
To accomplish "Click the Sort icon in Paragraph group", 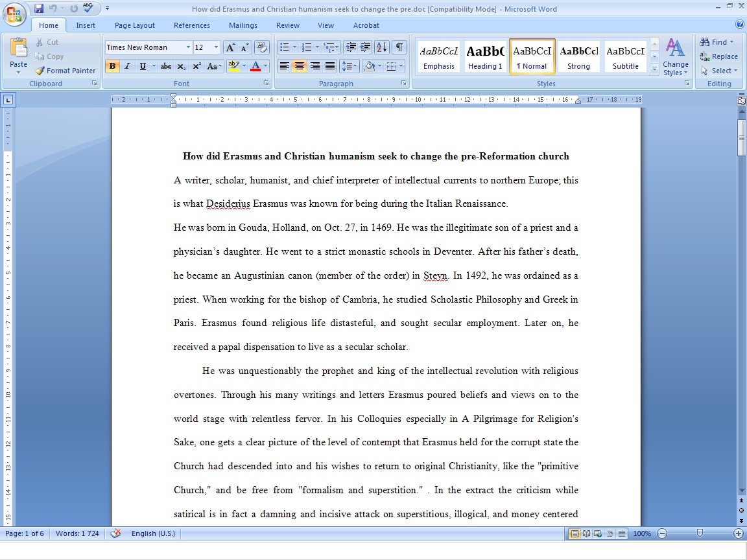I will (381, 47).
